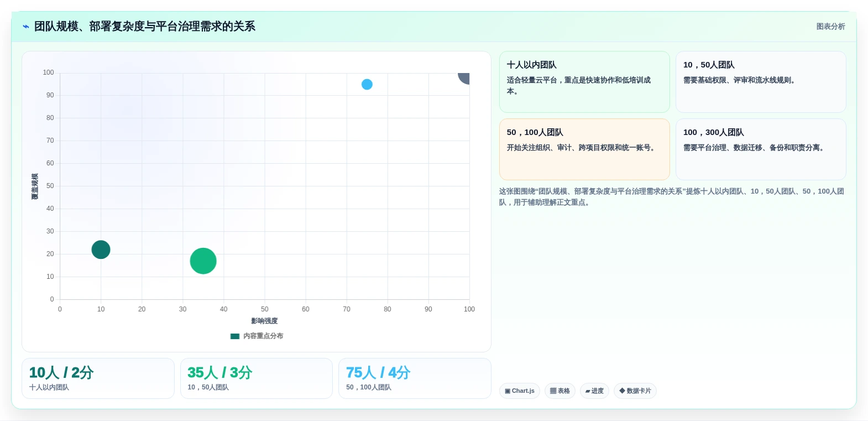Click the 十人以内团队 caption under 10人 / 2分
Screen dimensions: 868x421
click(x=49, y=388)
